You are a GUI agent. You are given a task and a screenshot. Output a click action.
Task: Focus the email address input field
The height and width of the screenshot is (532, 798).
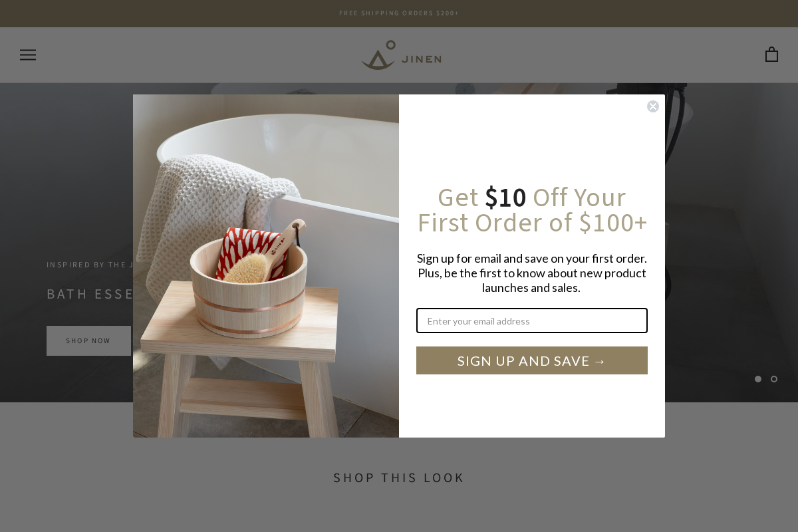point(532,321)
